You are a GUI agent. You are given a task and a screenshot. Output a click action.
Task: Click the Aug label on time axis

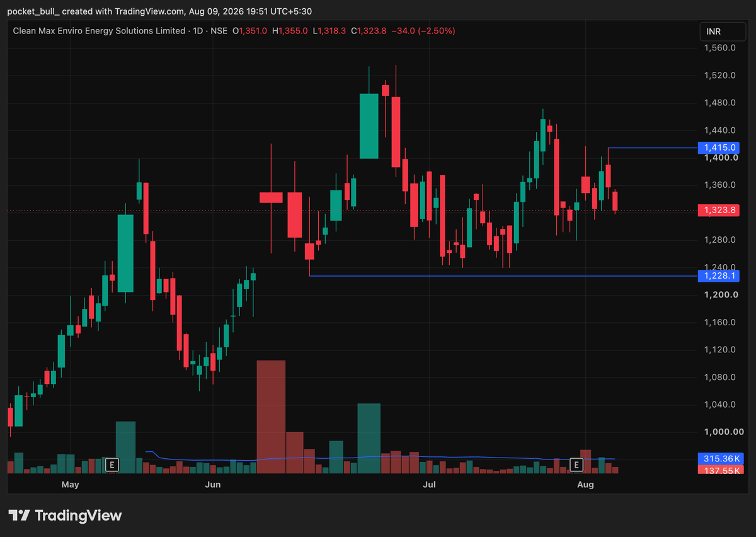pyautogui.click(x=586, y=484)
